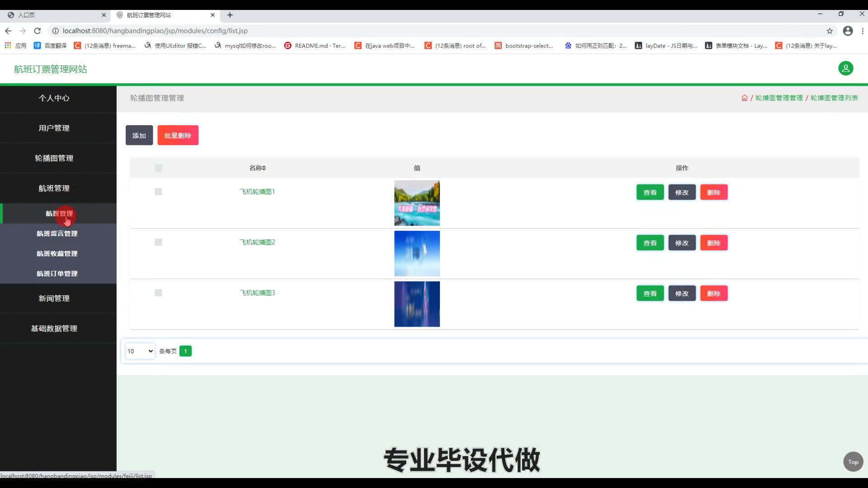Click the browser back arrow
Screen dimensions: 868x488
(8, 31)
